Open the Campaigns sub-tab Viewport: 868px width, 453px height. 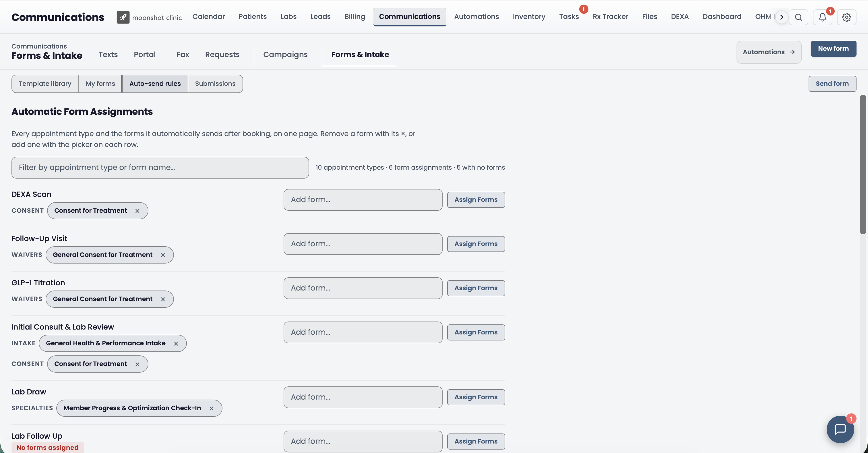pyautogui.click(x=285, y=55)
